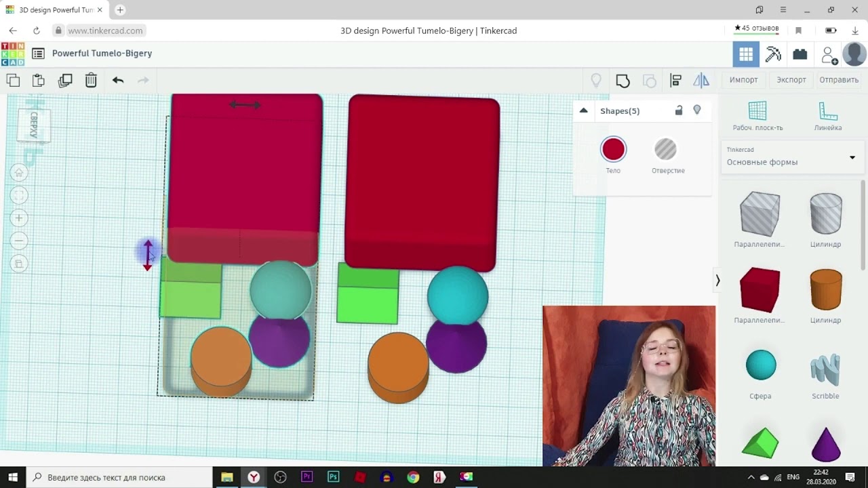
Task: Toggle hide lightbulb in Shapes(5) panel
Action: pyautogui.click(x=697, y=110)
